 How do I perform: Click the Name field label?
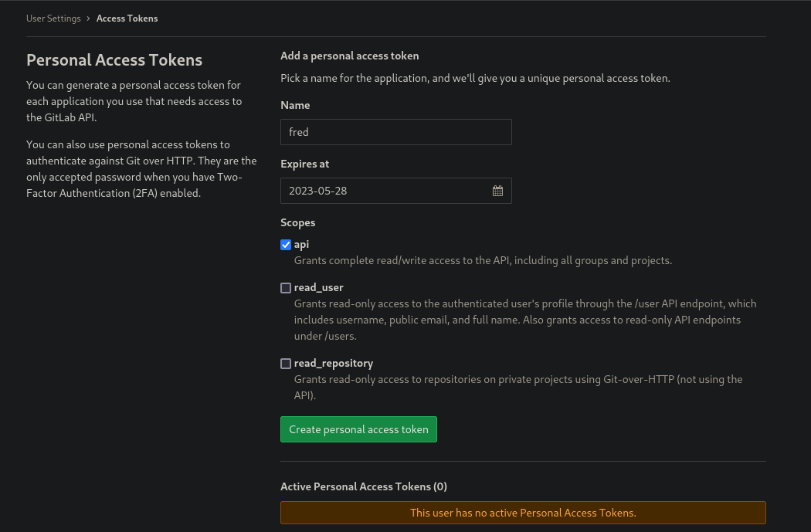pos(295,105)
